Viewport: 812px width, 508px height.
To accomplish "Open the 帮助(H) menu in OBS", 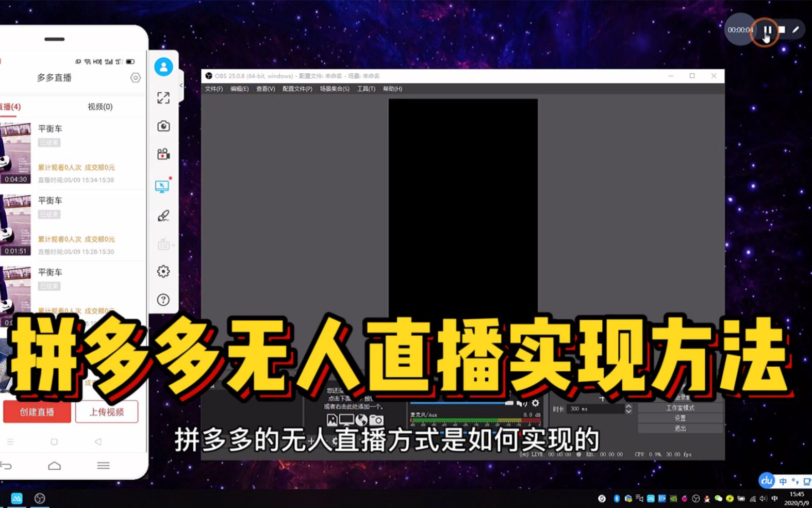I will click(x=392, y=89).
